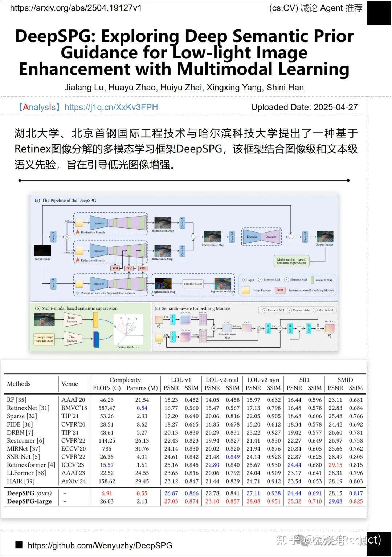392x557 pixels.
Task: Click the Encoder-Decoder block before Output Image
Action: 261,237
